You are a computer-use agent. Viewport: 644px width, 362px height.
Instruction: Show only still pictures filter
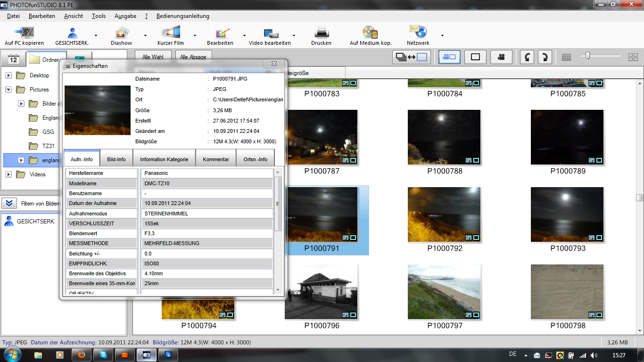click(x=475, y=57)
